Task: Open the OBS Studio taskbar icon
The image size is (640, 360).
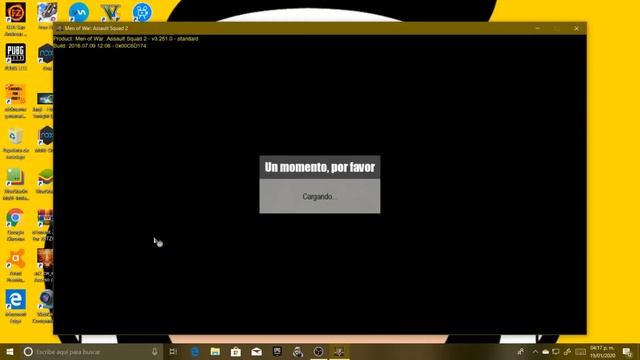Action: [x=318, y=352]
